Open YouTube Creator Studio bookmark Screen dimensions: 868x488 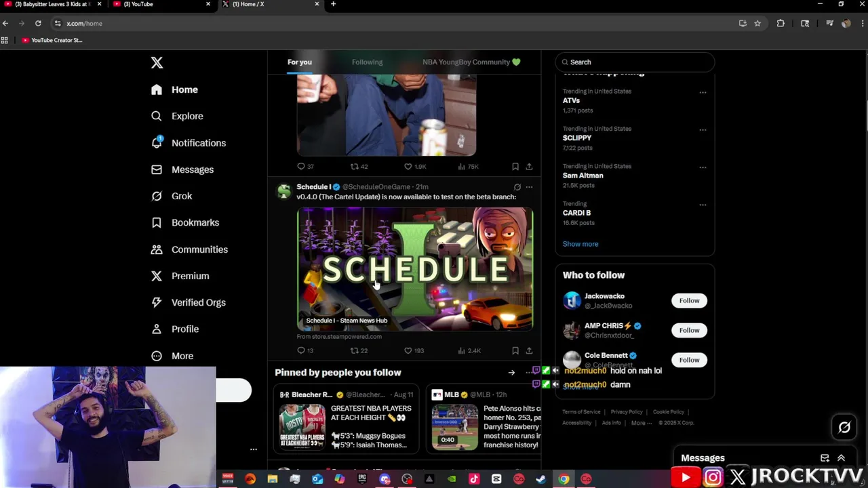pyautogui.click(x=52, y=40)
